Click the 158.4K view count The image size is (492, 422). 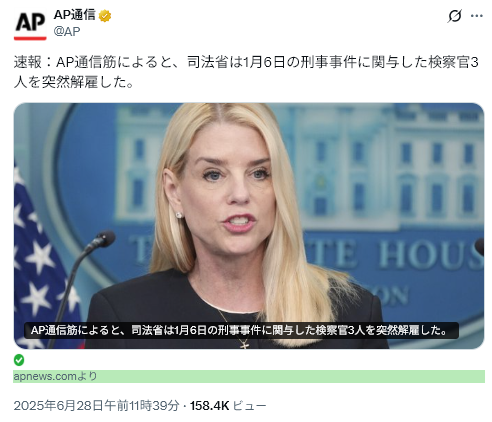pos(209,406)
